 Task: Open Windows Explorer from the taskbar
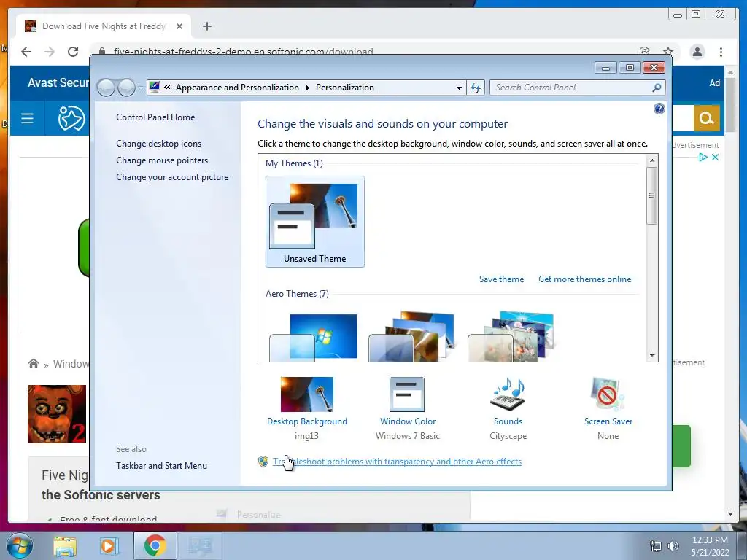65,546
